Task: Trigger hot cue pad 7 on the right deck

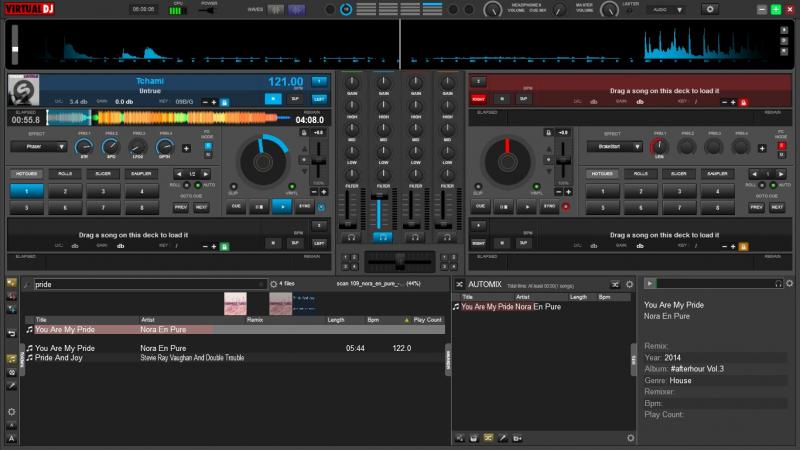Action: click(x=679, y=208)
